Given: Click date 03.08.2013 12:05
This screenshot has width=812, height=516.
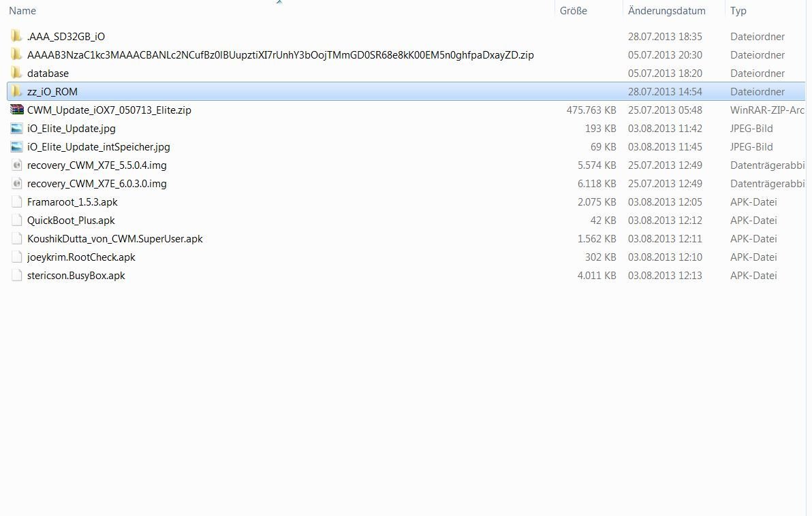Looking at the screenshot, I should (665, 202).
